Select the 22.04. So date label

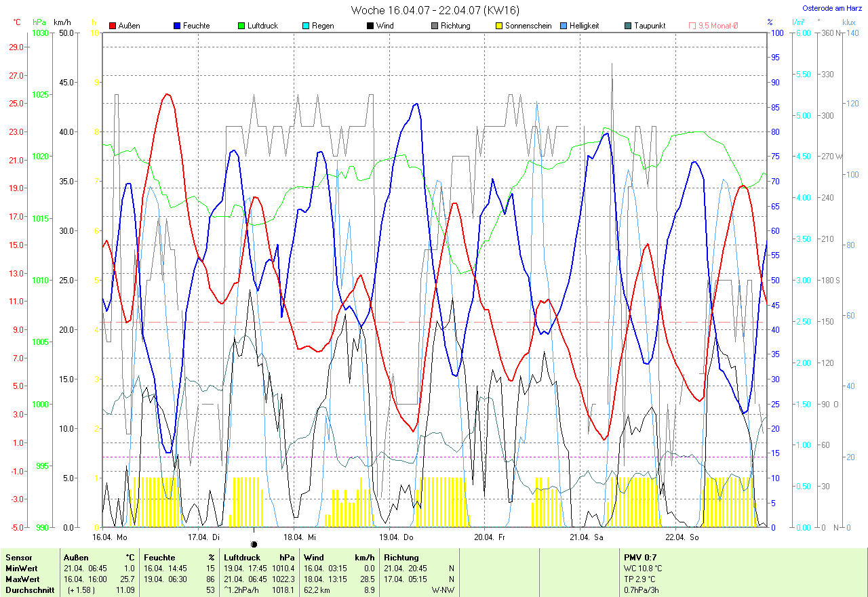point(682,537)
